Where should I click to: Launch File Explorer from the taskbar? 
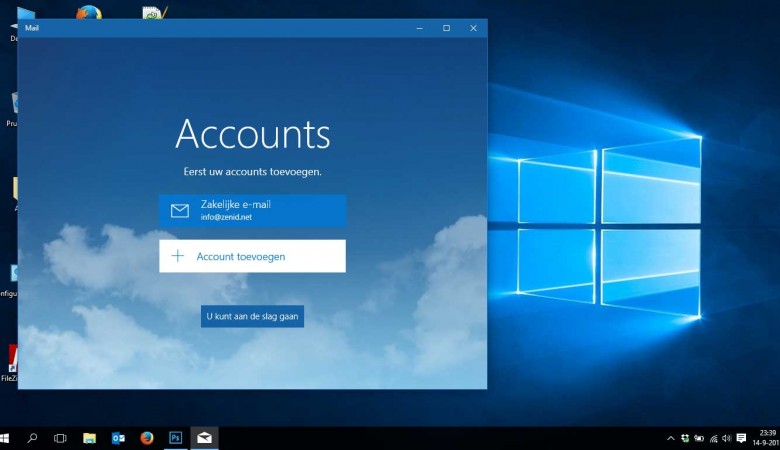tap(90, 438)
